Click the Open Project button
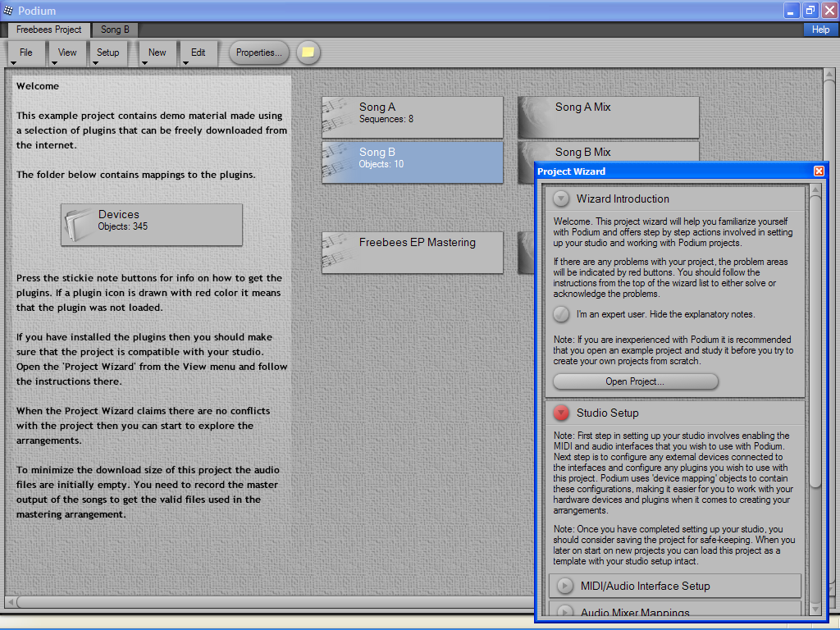The width and height of the screenshot is (840, 630). coord(636,381)
